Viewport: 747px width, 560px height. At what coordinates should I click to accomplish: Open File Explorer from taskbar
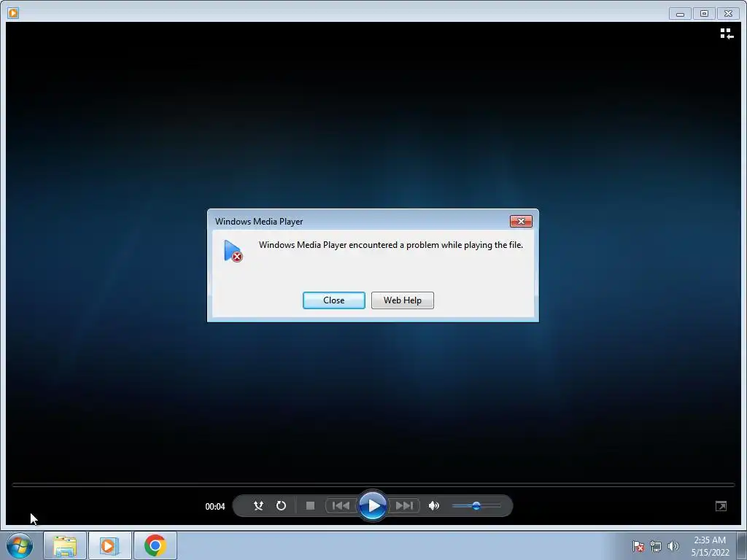[65, 545]
